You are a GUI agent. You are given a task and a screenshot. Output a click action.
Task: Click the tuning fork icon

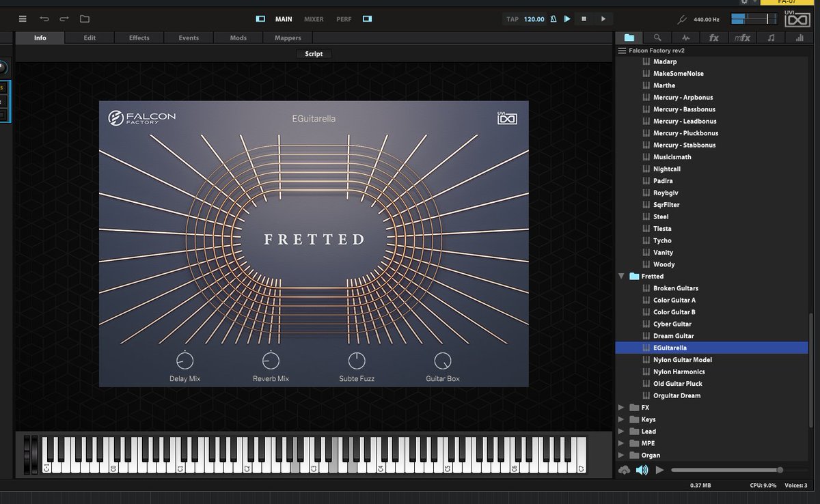681,19
